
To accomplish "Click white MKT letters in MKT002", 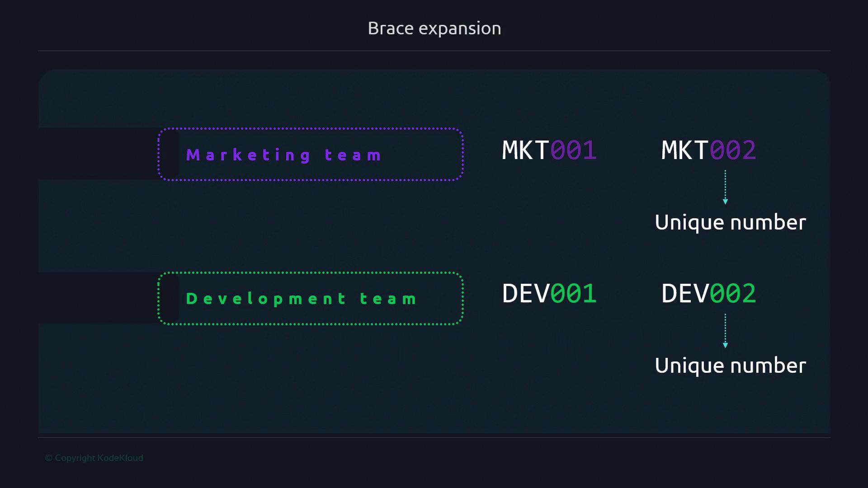I will click(x=684, y=150).
